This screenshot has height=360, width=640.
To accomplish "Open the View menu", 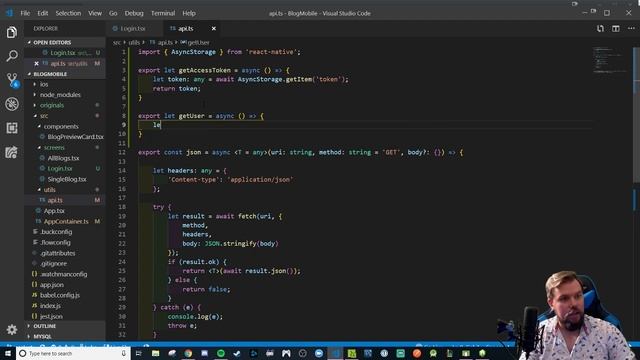I will tap(95, 13).
